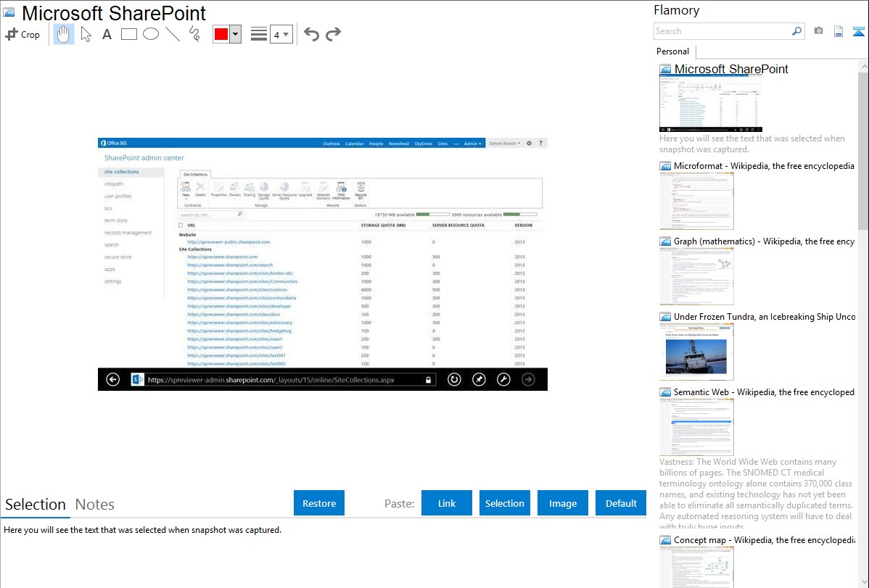869x588 pixels.
Task: Click the New site collection ribbon icon
Action: click(x=186, y=190)
